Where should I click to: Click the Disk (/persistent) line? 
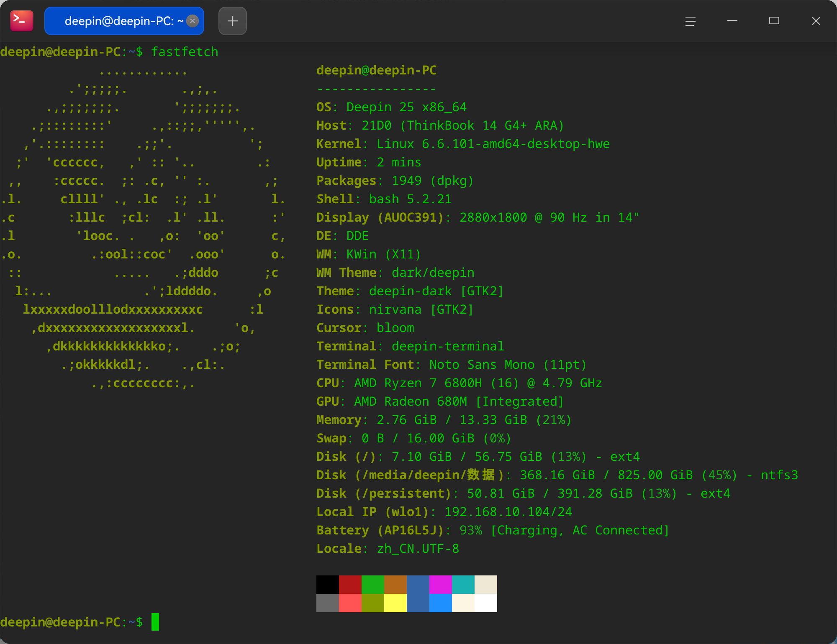tap(524, 493)
